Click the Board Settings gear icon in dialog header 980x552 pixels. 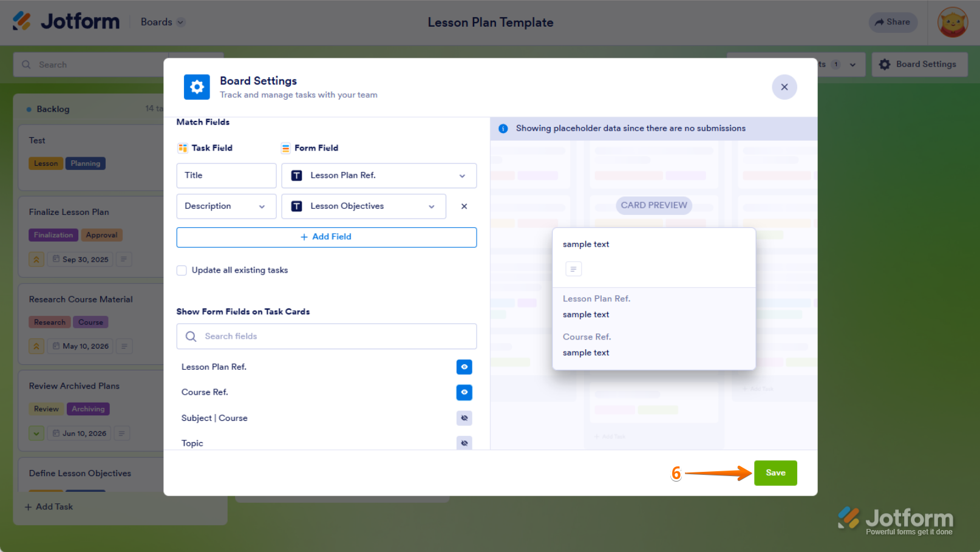pos(197,87)
